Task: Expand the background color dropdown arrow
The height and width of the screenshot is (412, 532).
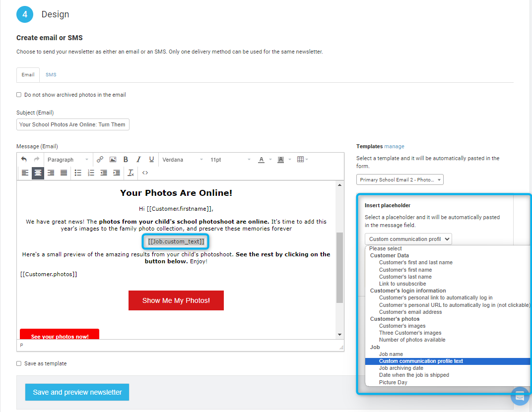Action: point(290,159)
